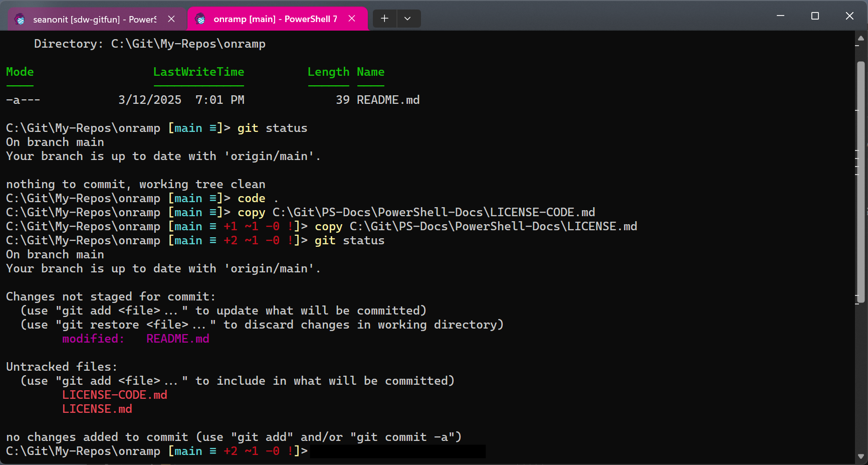Click the 'On branch main' output line
This screenshot has height=465, width=868.
pos(55,142)
